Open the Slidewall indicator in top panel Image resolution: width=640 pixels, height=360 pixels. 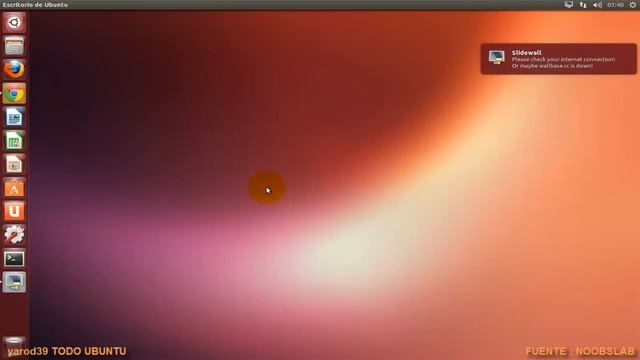(569, 4)
